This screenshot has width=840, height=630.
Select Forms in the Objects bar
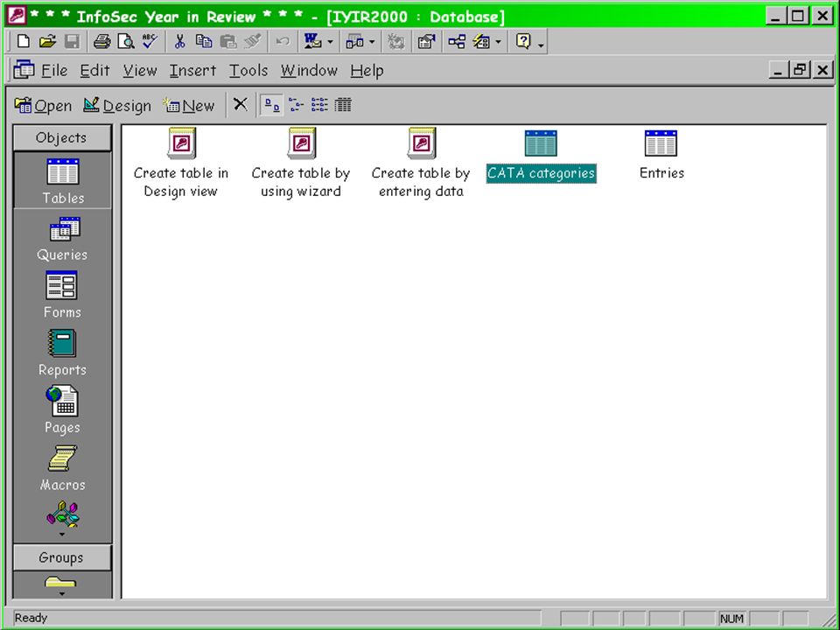(62, 295)
